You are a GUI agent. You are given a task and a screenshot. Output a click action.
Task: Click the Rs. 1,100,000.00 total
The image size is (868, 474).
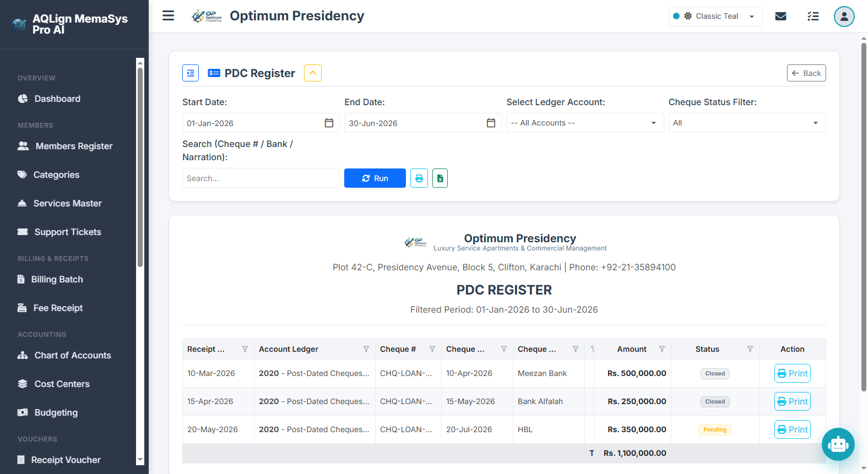click(634, 453)
